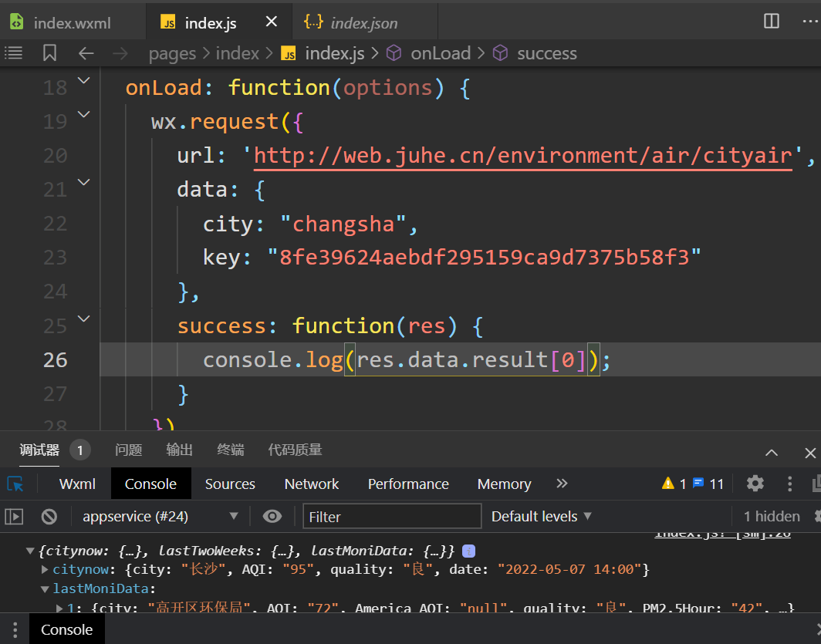Select the bottom drawer Console tab
The height and width of the screenshot is (644, 821).
66,629
